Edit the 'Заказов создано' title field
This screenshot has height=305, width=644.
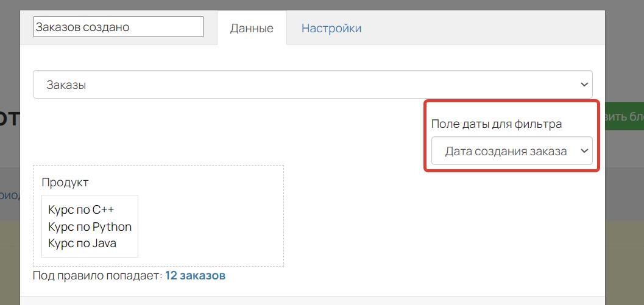[x=118, y=27]
